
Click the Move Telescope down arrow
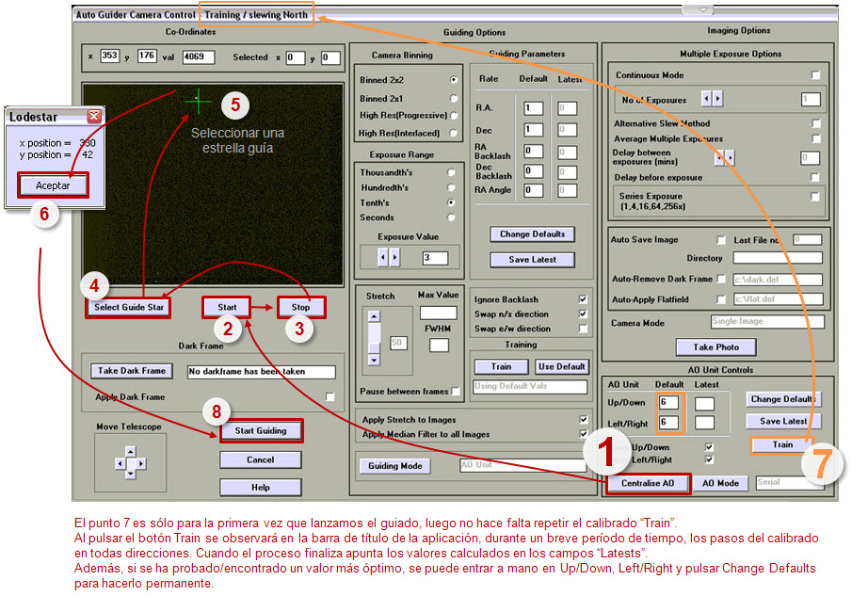(x=131, y=475)
